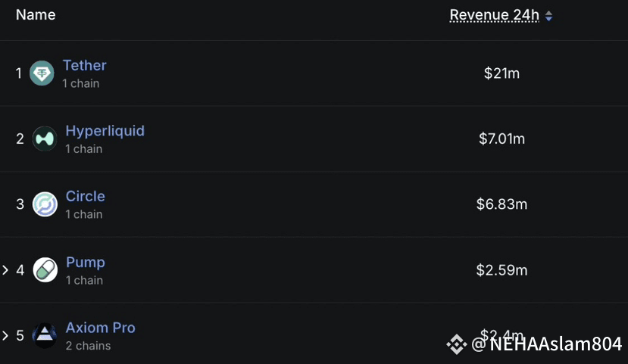Click the Name column header
Screen dimensions: 628x364
[x=36, y=15]
